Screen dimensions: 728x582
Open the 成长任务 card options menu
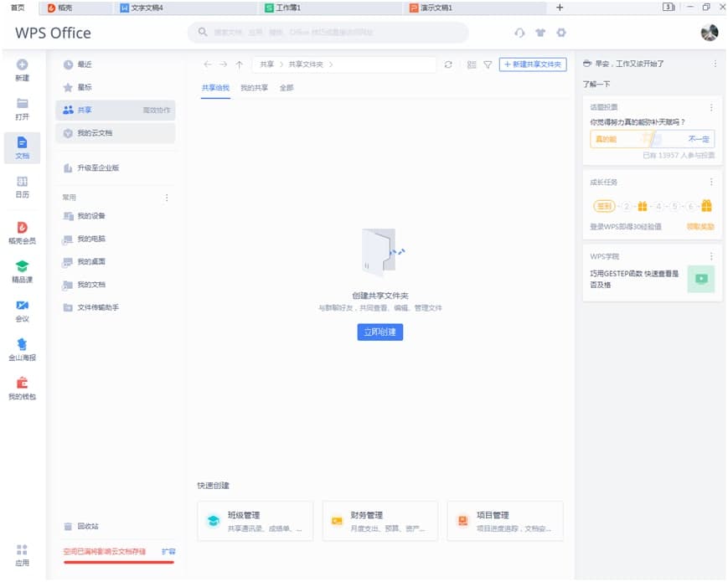point(711,182)
